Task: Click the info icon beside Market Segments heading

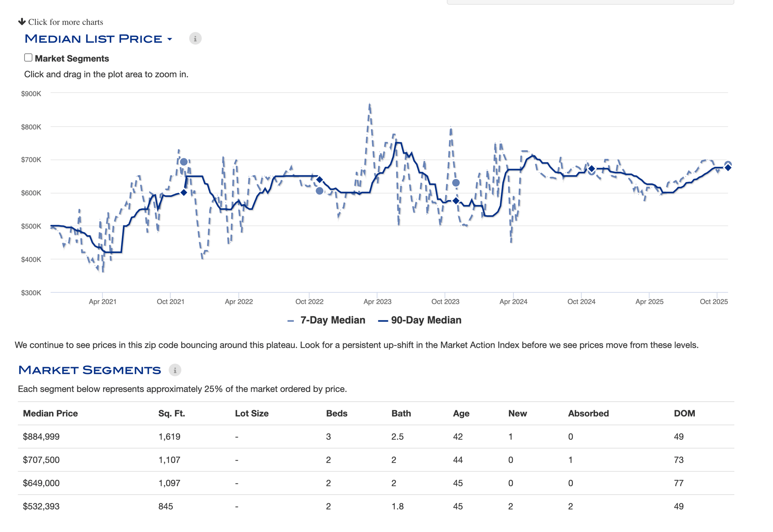Action: click(175, 370)
